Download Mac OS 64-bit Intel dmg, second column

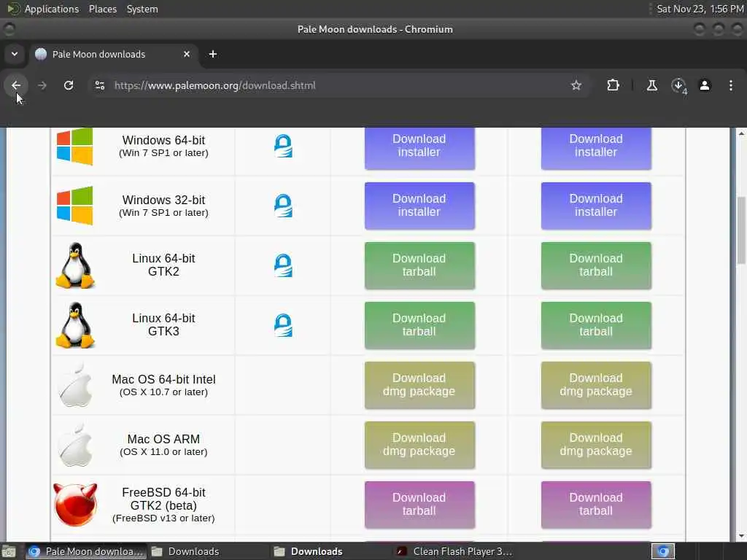[x=596, y=385]
